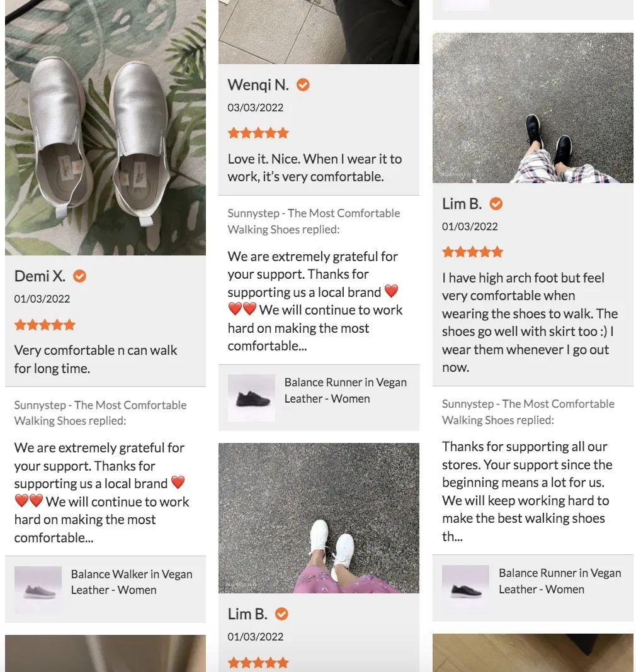Open Balance Walker in Vegan Leather - Women link

pos(131,582)
